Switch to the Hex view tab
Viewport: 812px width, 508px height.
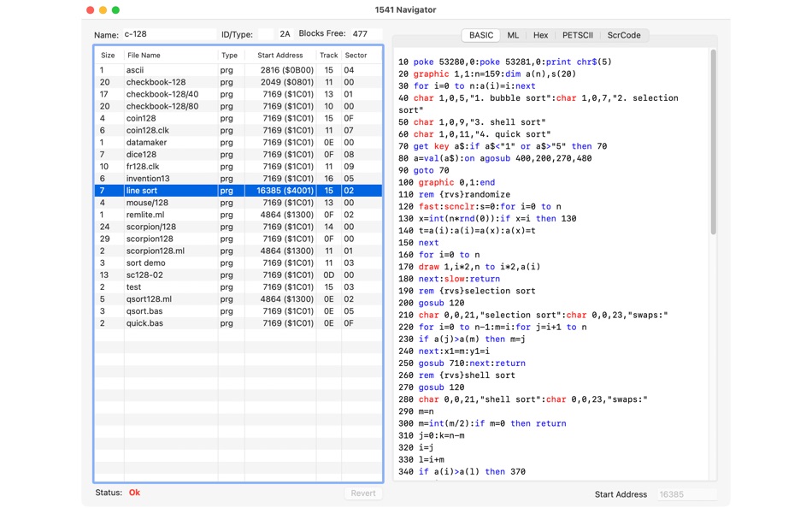[x=540, y=35]
